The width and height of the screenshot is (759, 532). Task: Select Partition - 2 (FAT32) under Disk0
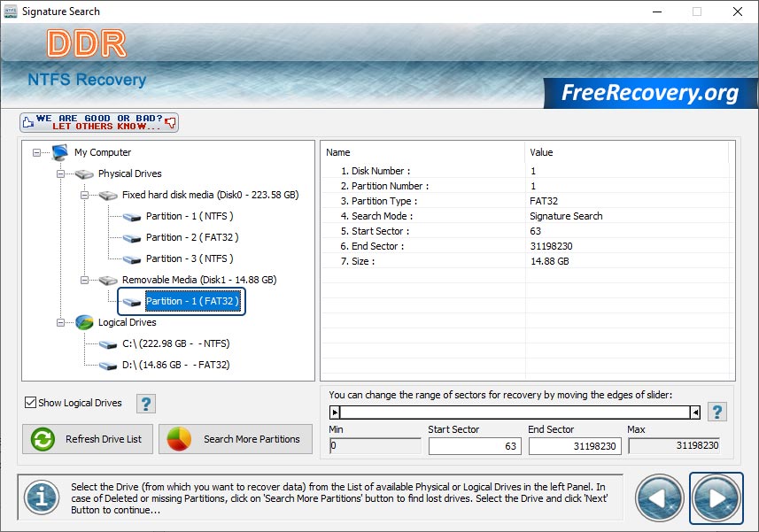[192, 237]
